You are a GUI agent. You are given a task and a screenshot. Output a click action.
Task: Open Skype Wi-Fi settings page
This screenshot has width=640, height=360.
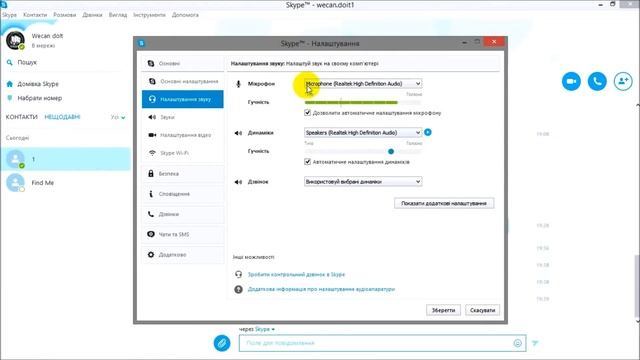click(183, 153)
